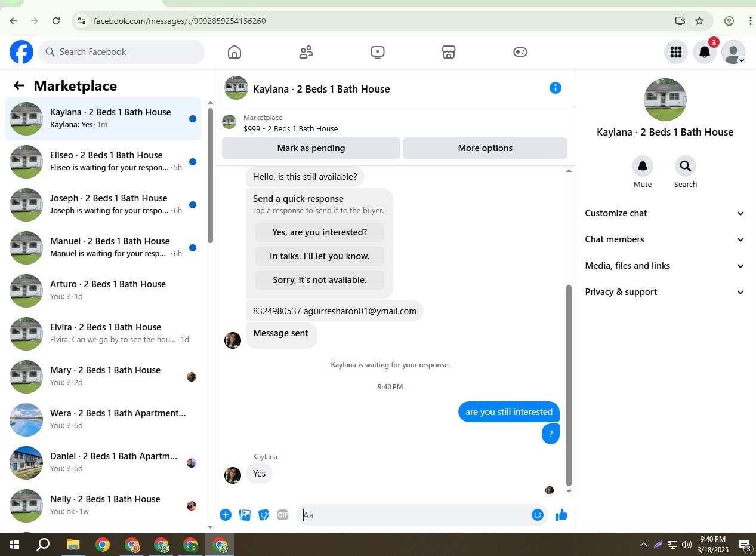The image size is (756, 556).
Task: Open the Watch video icon
Action: [x=377, y=52]
